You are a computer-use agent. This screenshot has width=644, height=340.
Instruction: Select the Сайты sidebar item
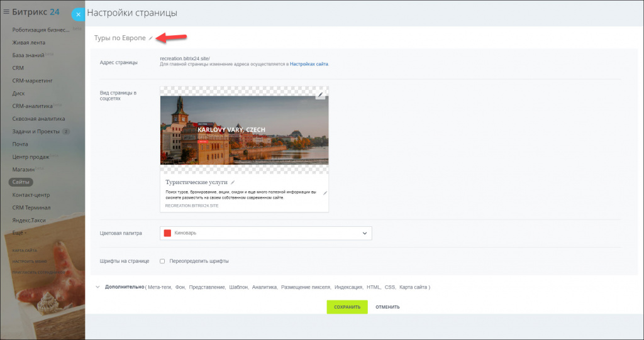click(21, 182)
